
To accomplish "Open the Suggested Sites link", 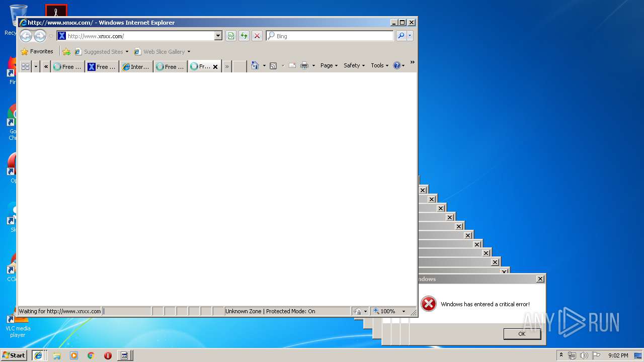I will [101, 51].
